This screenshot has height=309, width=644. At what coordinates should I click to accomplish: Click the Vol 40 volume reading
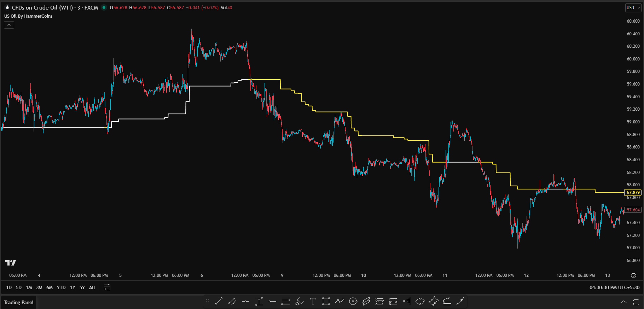click(x=226, y=8)
